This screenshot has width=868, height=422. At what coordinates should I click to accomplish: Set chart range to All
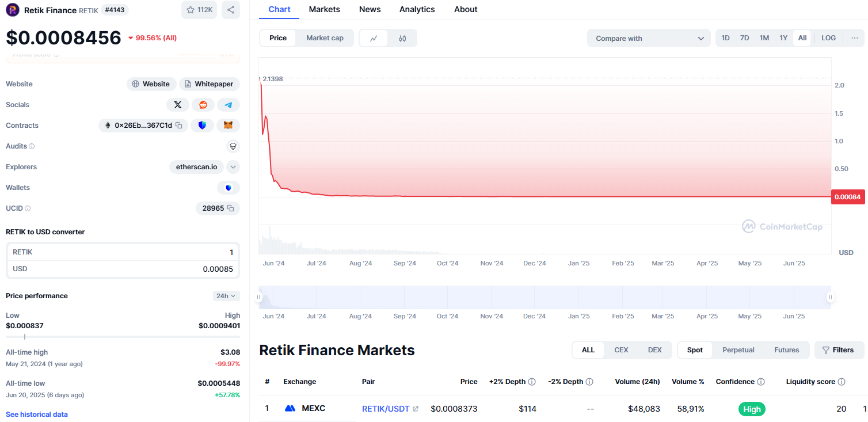click(802, 38)
